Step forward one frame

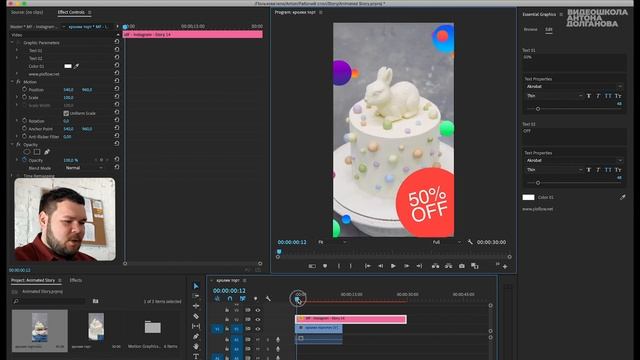coord(406,266)
